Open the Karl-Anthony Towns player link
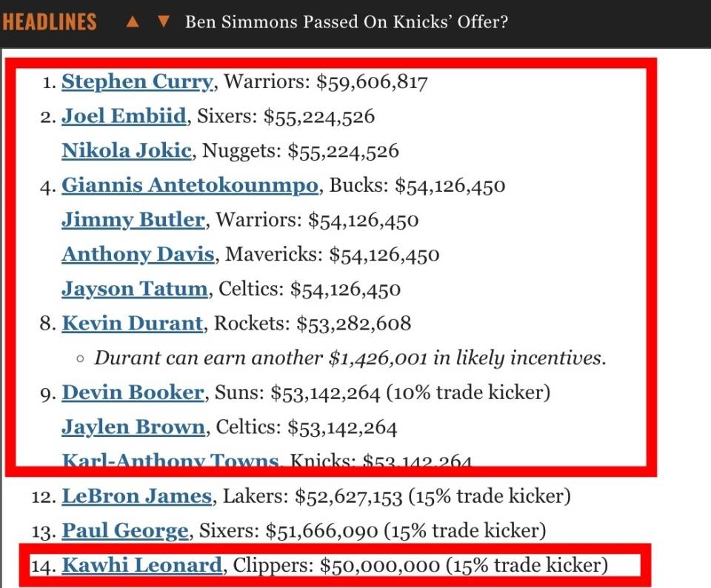Viewport: 711px width, 588px height. [x=170, y=461]
